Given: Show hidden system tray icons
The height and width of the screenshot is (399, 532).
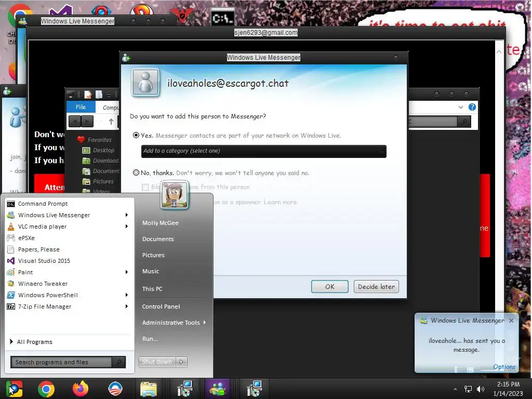Looking at the screenshot, I should 455,389.
